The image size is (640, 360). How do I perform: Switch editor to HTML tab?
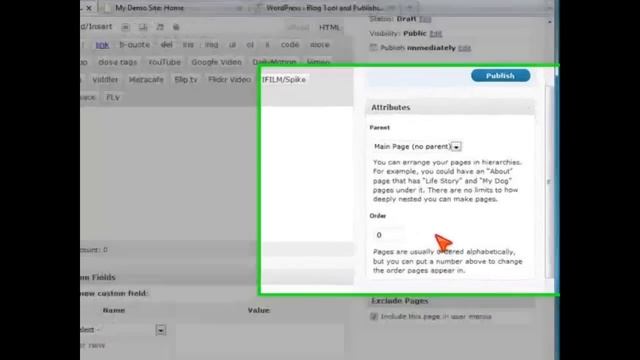click(329, 27)
